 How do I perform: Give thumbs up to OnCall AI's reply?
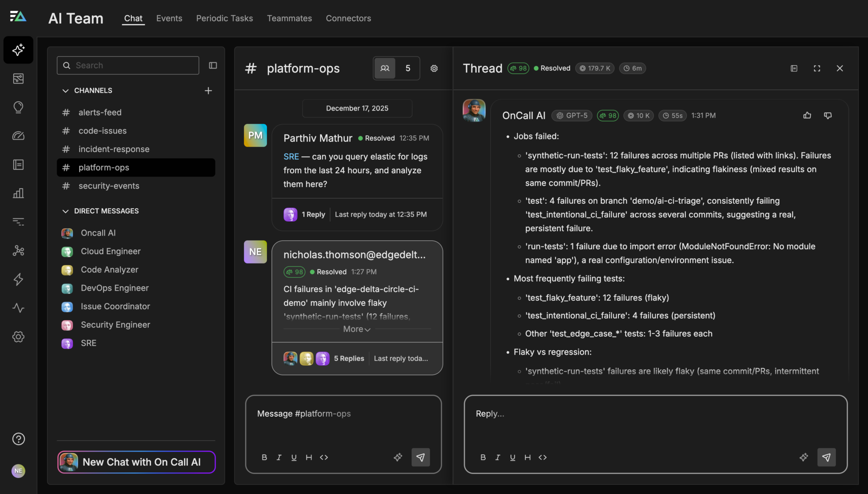coord(807,115)
